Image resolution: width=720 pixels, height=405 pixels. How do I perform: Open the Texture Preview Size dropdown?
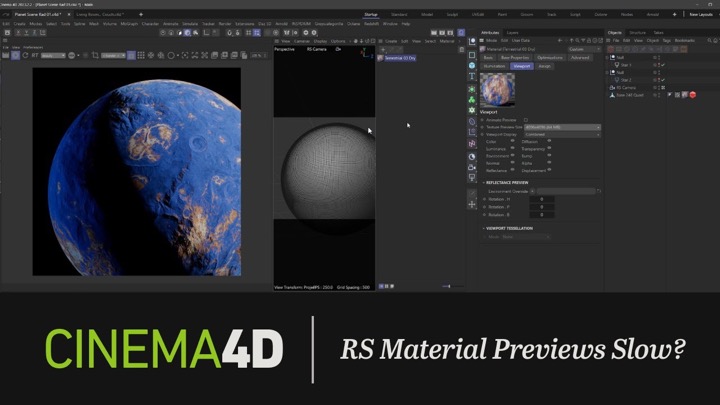562,127
